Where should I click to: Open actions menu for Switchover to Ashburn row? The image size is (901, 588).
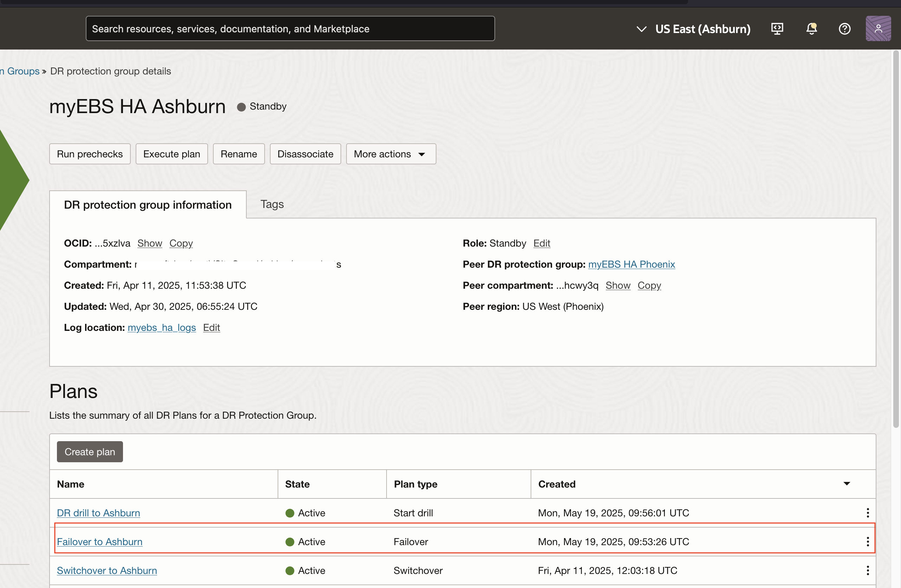(x=867, y=570)
